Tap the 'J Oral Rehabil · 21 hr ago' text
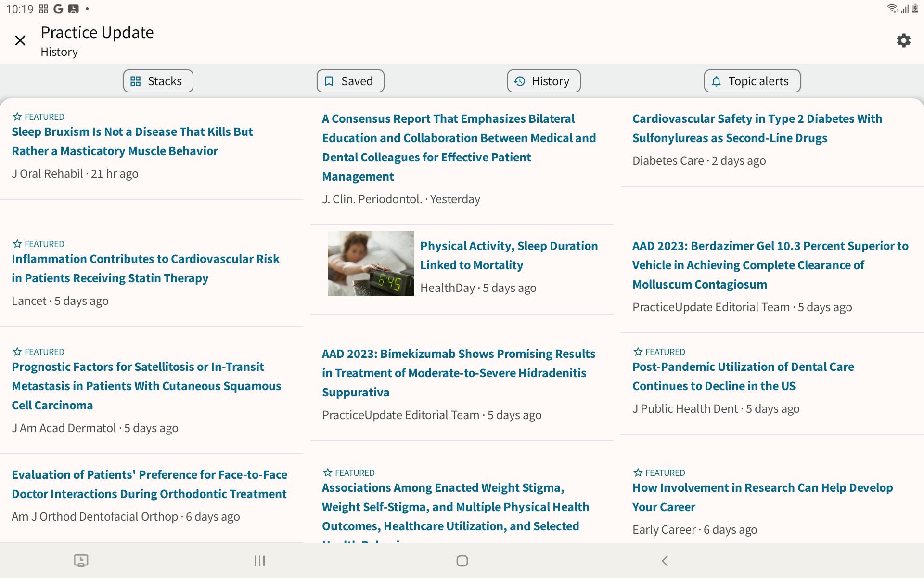This screenshot has height=578, width=924. point(75,173)
